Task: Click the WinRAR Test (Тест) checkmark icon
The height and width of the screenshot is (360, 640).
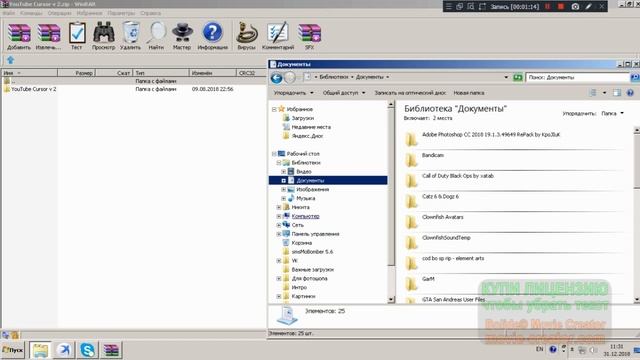Action: (x=77, y=36)
